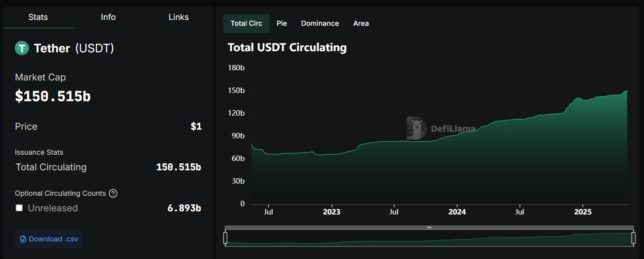The image size is (644, 259).
Task: Click the Tether (USDT) heading
Action: tap(74, 48)
